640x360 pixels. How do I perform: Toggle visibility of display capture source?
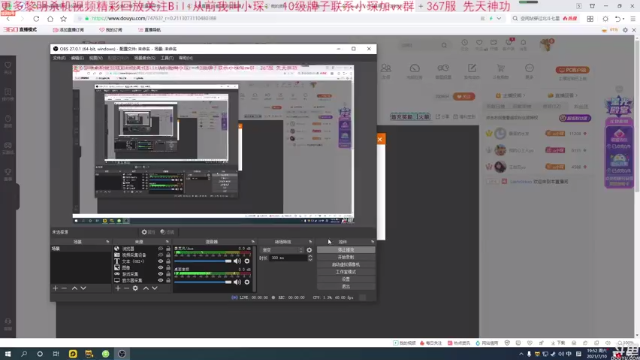(160, 280)
